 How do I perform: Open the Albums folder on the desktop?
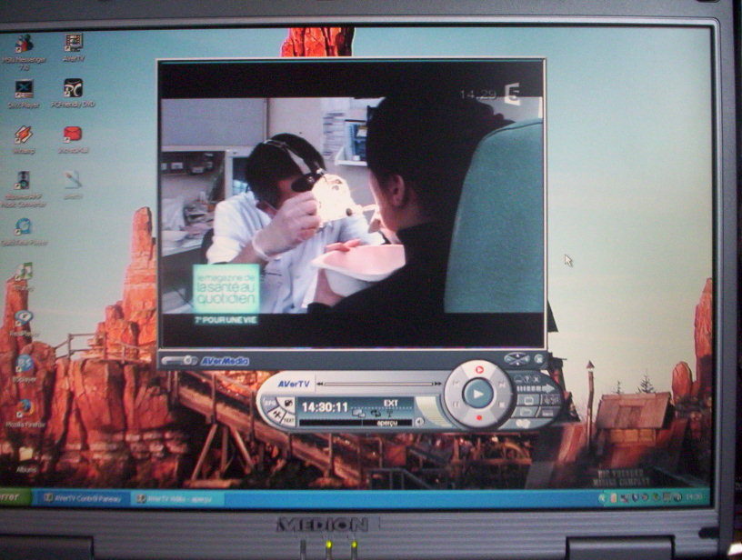(x=25, y=459)
